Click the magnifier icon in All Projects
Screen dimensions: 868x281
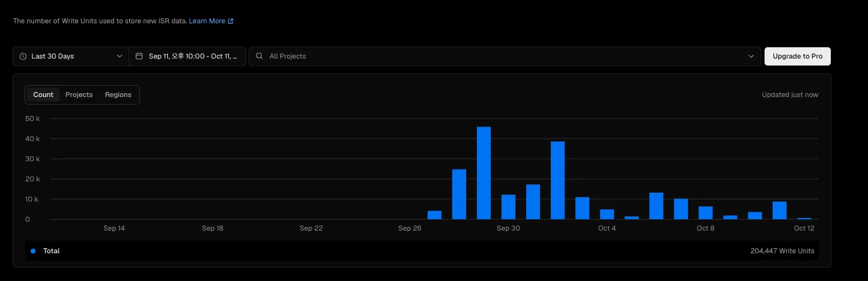pos(259,56)
